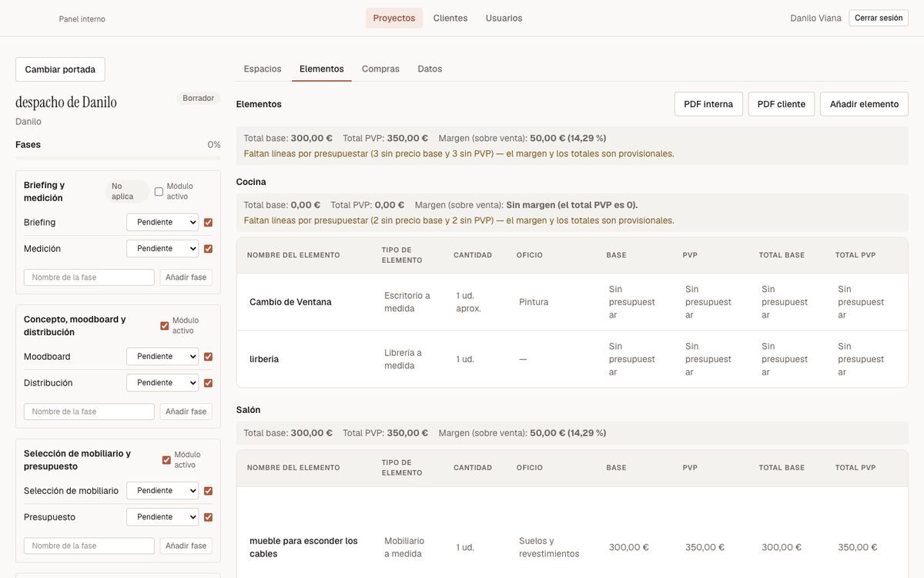Click the Cocina section heading

251,182
